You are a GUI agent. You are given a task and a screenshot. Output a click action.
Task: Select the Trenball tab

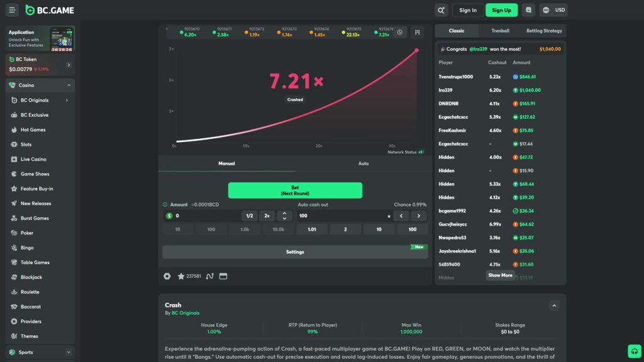click(x=500, y=31)
